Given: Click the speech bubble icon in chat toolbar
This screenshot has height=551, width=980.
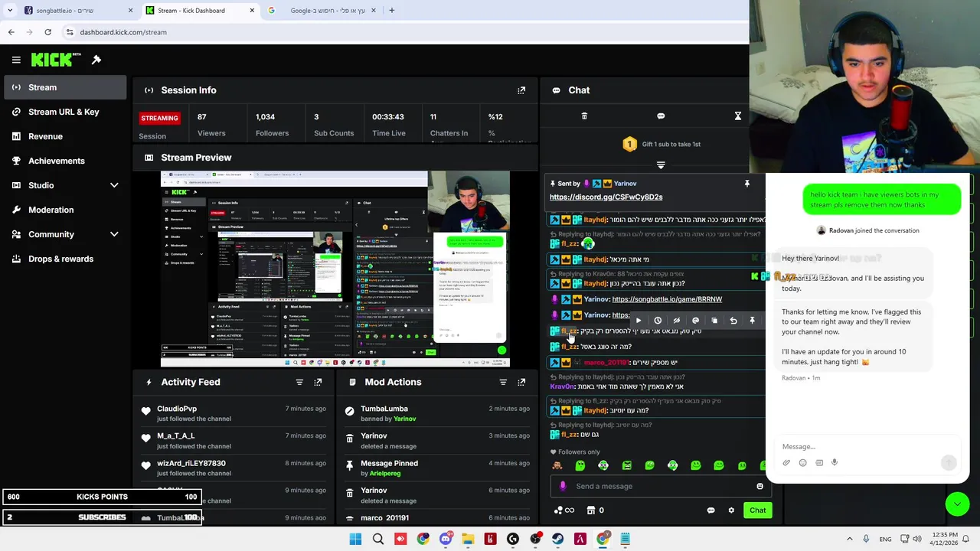Looking at the screenshot, I should tap(661, 116).
